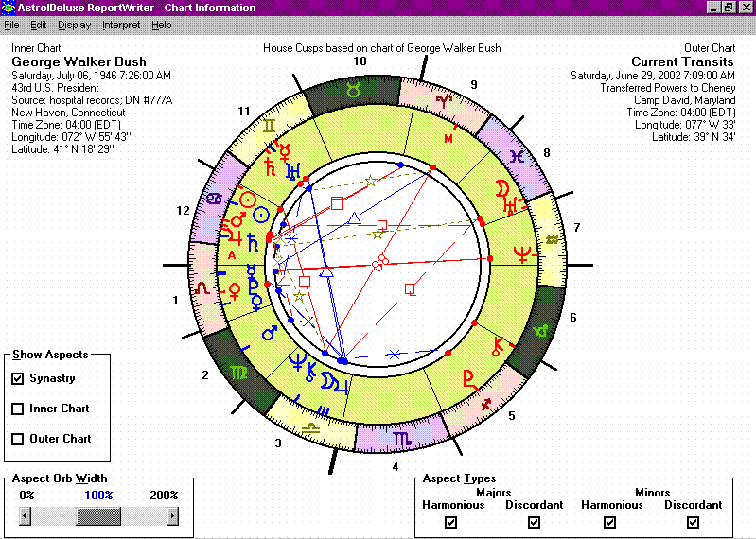Open the Interpret menu
756x539 pixels.
click(x=121, y=25)
